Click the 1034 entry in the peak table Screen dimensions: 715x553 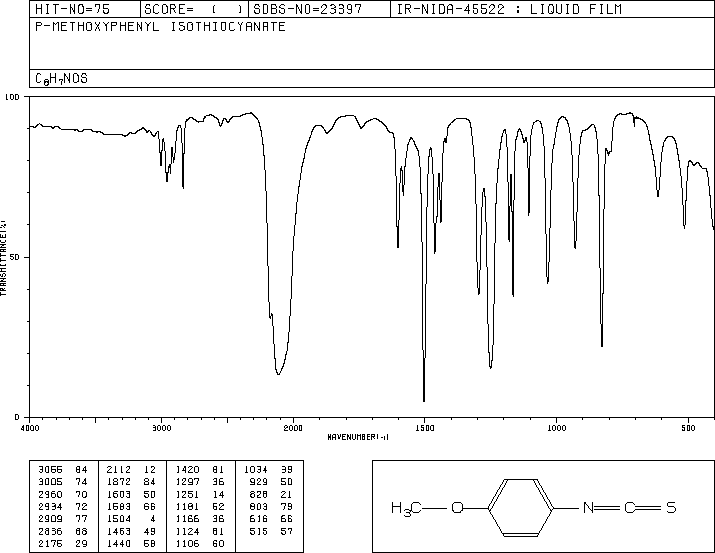[x=256, y=470]
